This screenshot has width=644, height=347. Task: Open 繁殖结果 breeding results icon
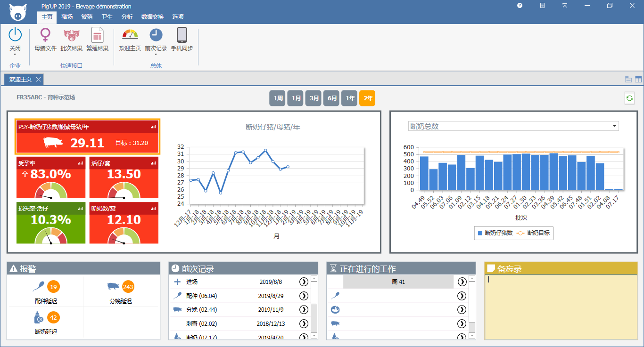pyautogui.click(x=98, y=35)
